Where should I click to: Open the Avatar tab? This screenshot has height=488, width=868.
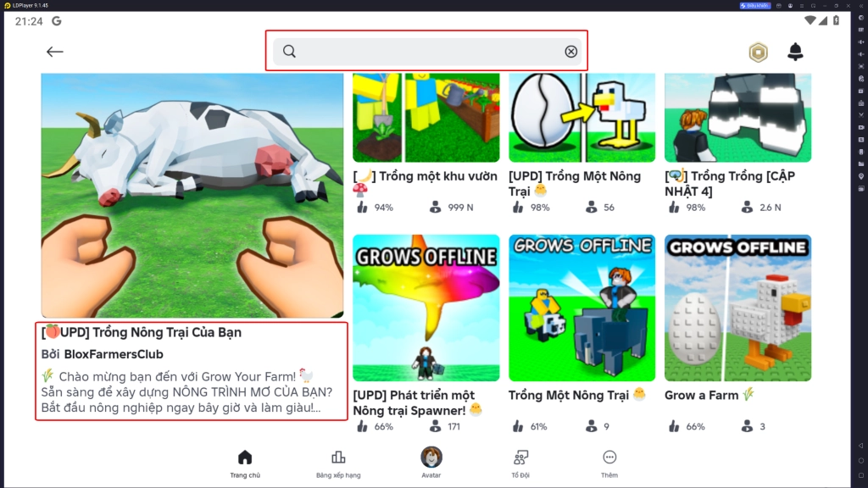[431, 463]
